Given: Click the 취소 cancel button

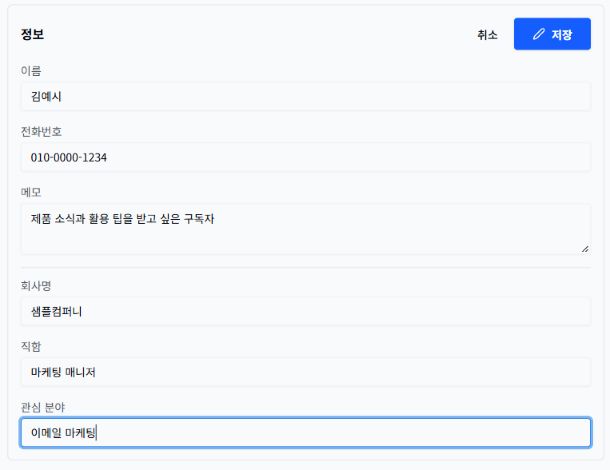Looking at the screenshot, I should click(x=487, y=35).
